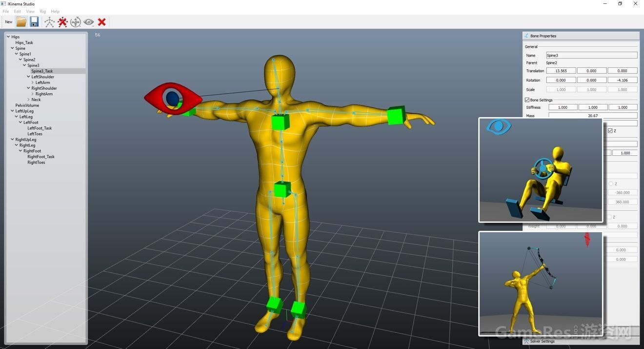Open the Rig menu
This screenshot has width=644, height=349.
point(42,11)
